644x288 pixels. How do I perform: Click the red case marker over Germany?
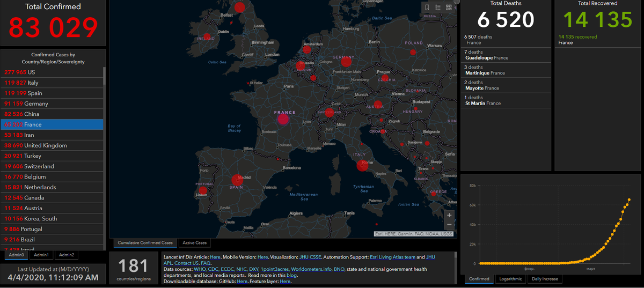[346, 62]
